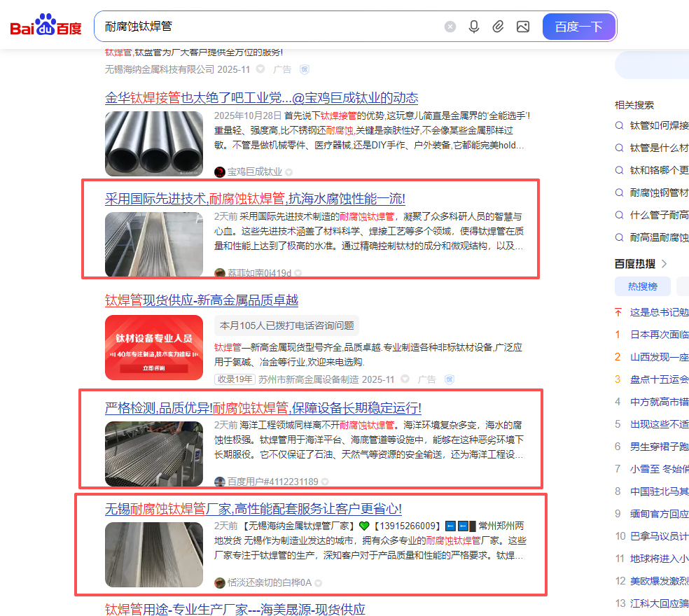
Task: Start voice search with the microphone icon
Action: (474, 27)
